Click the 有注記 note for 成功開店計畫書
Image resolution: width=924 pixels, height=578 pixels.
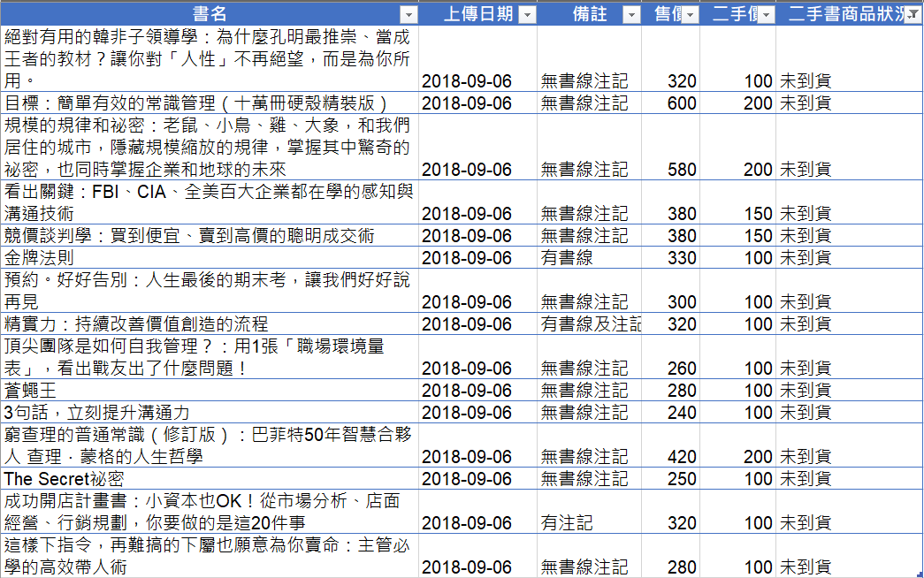(x=567, y=523)
